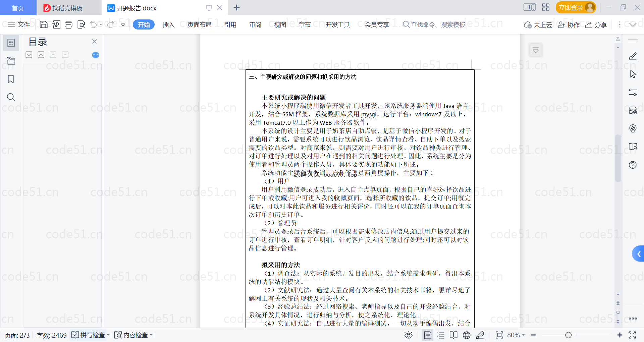Click the zoom in plus button

point(620,335)
